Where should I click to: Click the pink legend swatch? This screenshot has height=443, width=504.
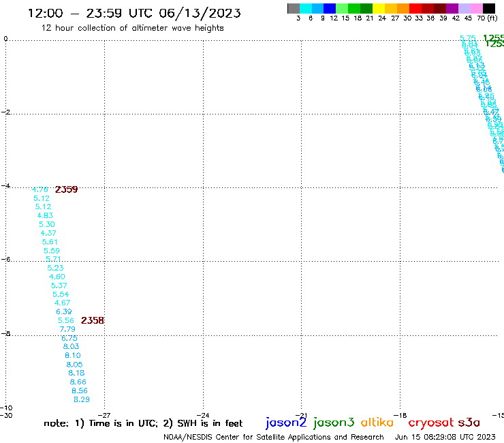[x=476, y=8]
